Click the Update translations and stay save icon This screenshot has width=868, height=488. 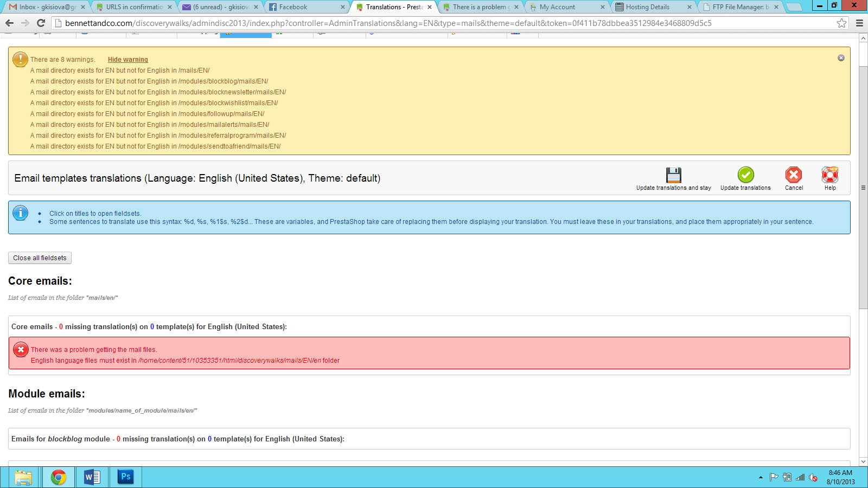coord(673,175)
